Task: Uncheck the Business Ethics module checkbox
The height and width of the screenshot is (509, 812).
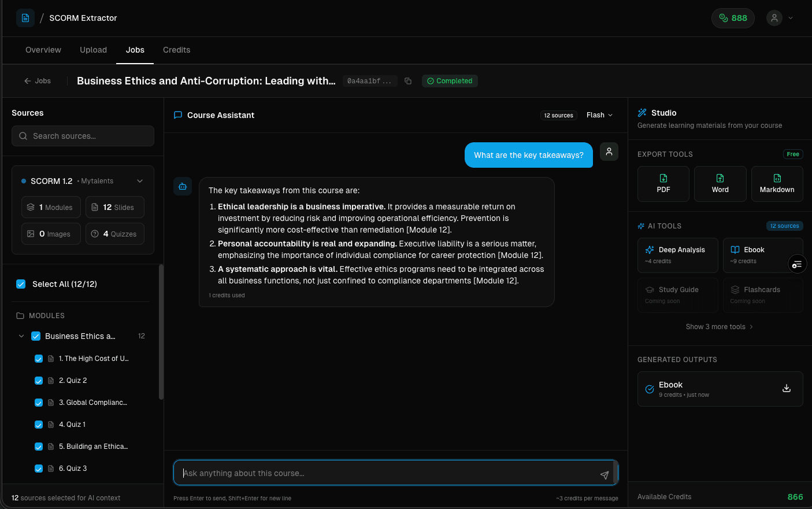Action: point(36,336)
